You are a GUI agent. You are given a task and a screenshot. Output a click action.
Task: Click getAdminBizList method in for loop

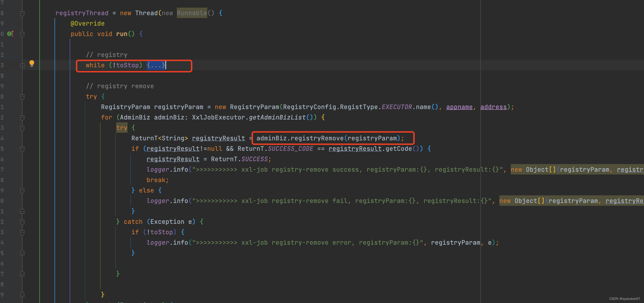pos(277,118)
